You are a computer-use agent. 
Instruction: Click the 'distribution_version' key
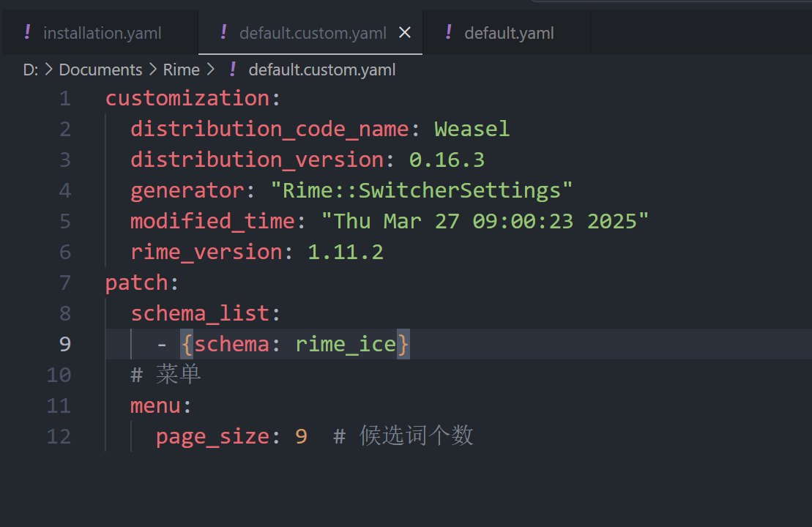pos(258,160)
